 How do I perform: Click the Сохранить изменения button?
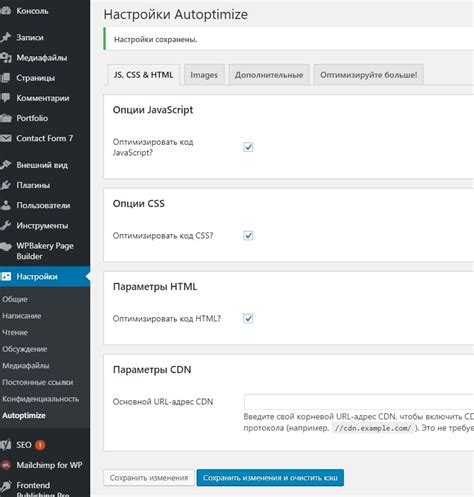[x=149, y=478]
